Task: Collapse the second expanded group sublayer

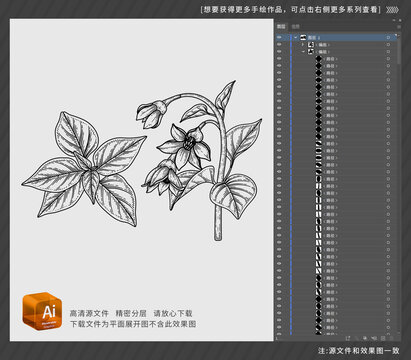Action: click(303, 52)
